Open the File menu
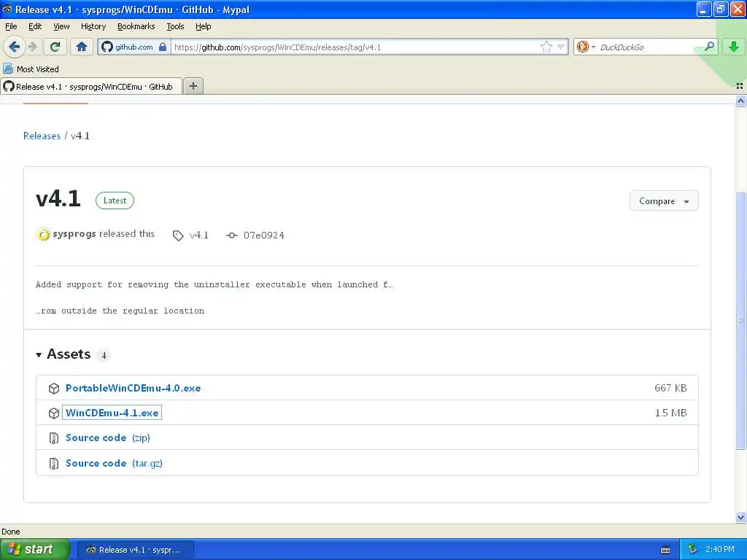Image resolution: width=747 pixels, height=560 pixels. coord(11,26)
